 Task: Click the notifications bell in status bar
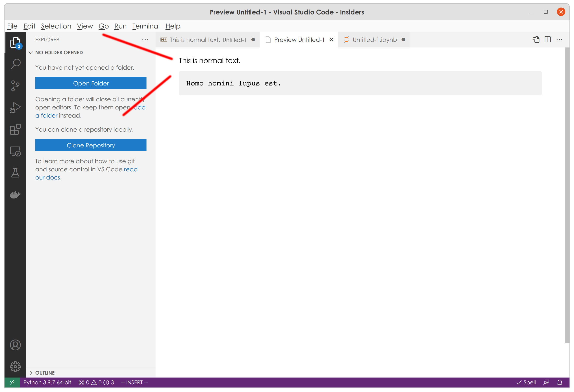pyautogui.click(x=560, y=382)
